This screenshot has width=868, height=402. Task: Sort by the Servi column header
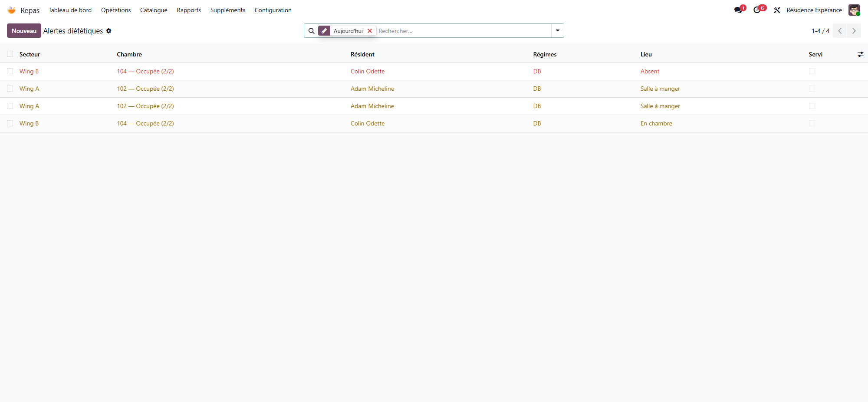click(x=815, y=54)
